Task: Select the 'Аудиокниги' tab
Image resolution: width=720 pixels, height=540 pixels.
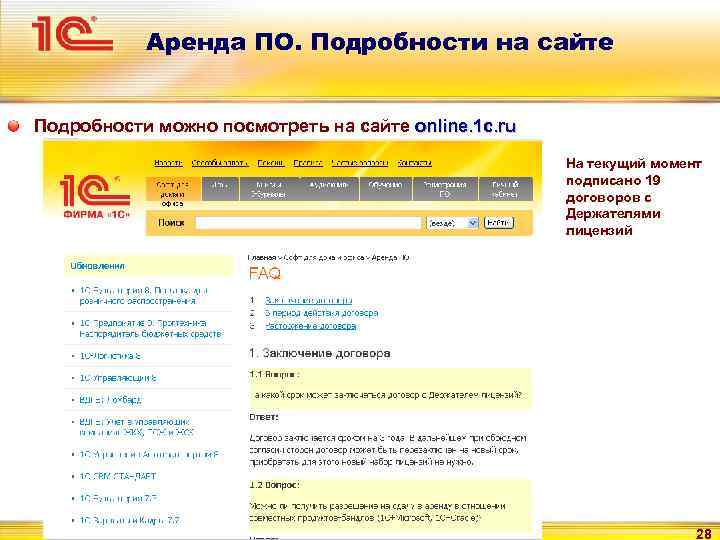Action: 329,189
